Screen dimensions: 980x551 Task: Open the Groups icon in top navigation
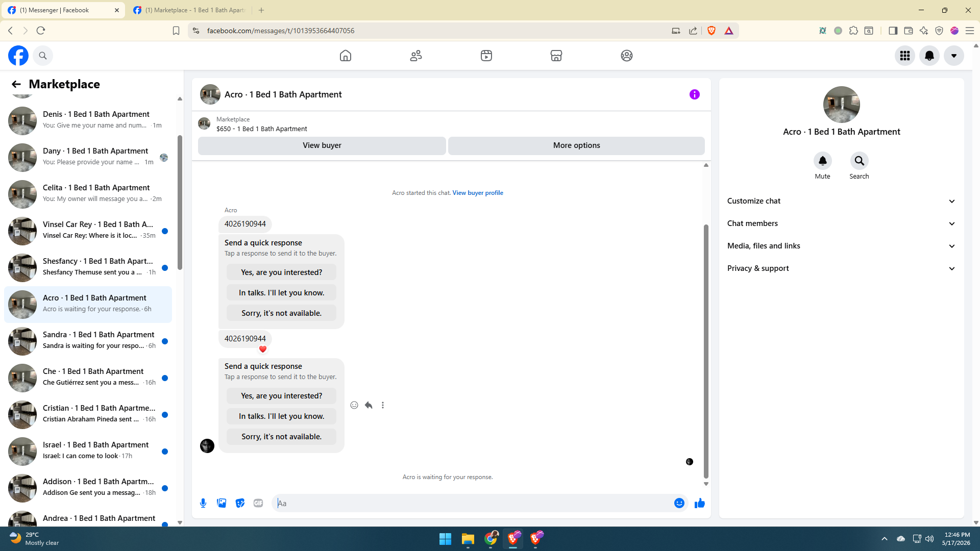pyautogui.click(x=627, y=56)
